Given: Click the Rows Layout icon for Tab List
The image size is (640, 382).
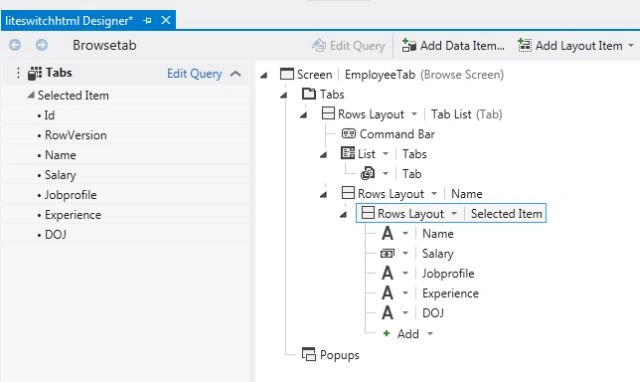Looking at the screenshot, I should pyautogui.click(x=328, y=113).
